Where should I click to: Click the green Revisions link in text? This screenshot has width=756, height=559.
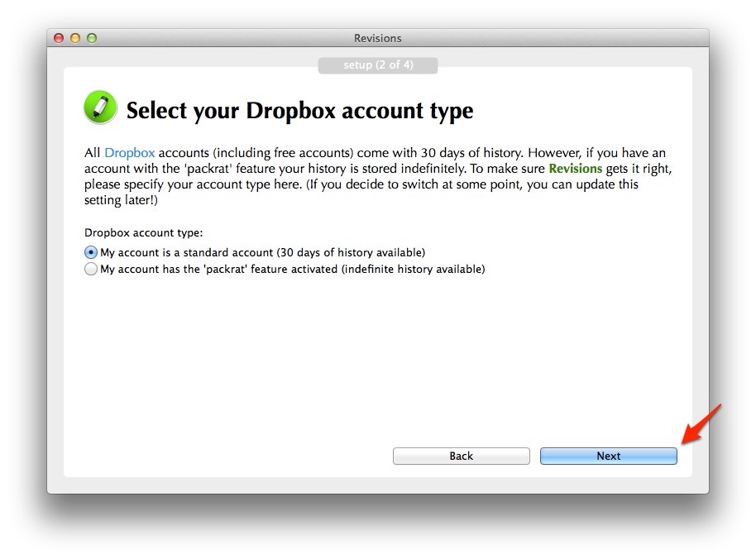point(576,169)
